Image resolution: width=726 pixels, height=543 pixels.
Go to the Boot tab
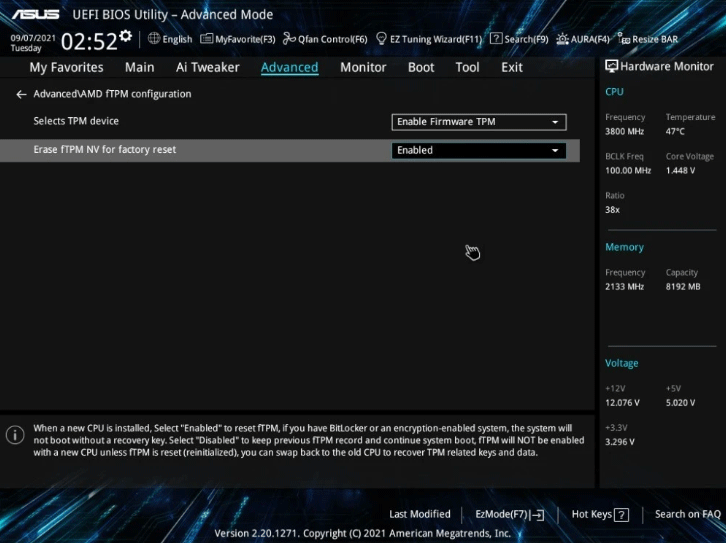click(421, 68)
